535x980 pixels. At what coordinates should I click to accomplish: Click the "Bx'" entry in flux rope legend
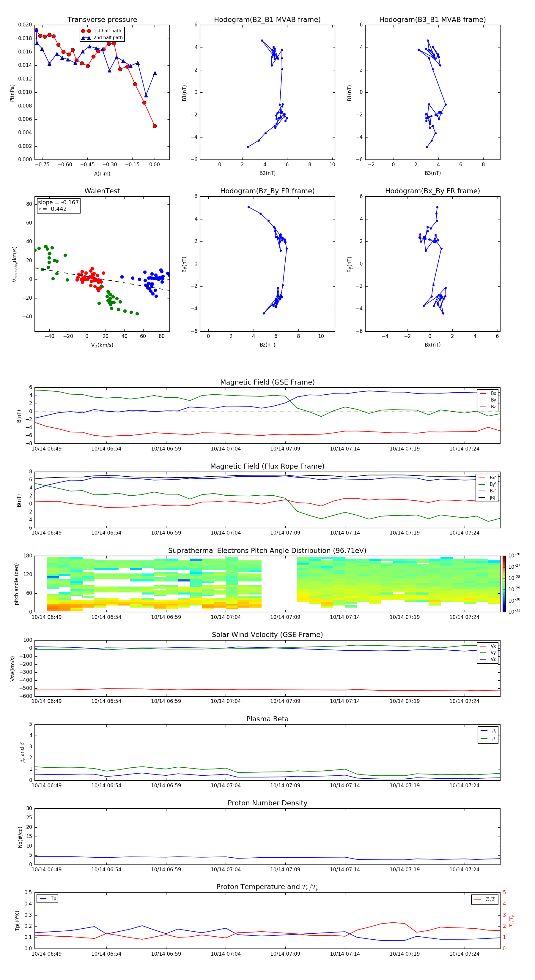coord(487,478)
